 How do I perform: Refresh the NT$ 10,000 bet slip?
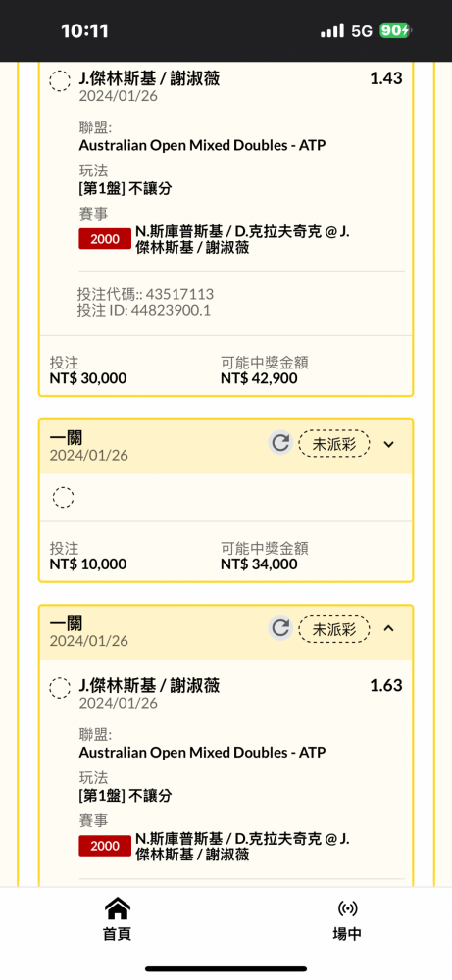pyautogui.click(x=280, y=443)
